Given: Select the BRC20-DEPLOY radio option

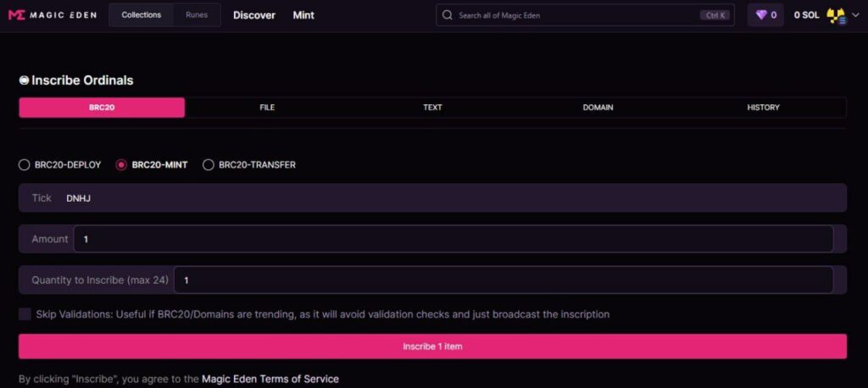Looking at the screenshot, I should pyautogui.click(x=24, y=165).
